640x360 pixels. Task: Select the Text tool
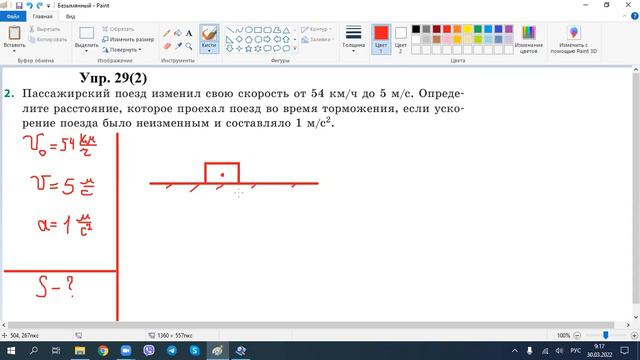click(189, 33)
